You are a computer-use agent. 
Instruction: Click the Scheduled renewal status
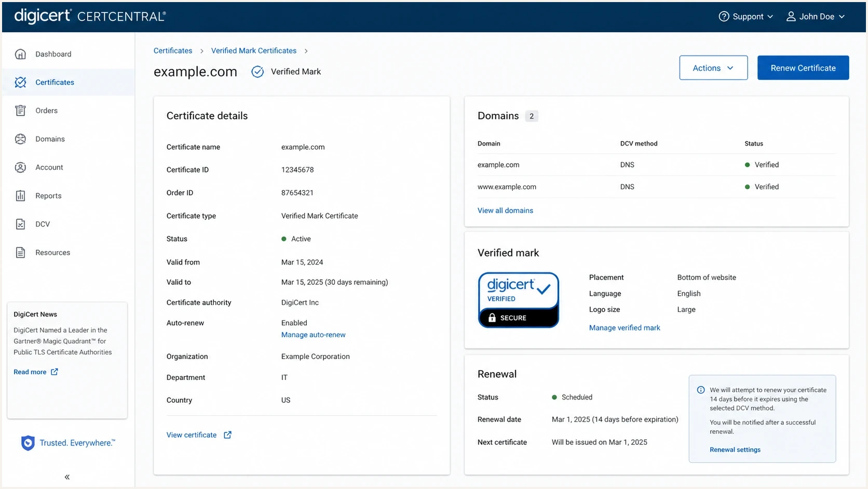[x=572, y=397]
